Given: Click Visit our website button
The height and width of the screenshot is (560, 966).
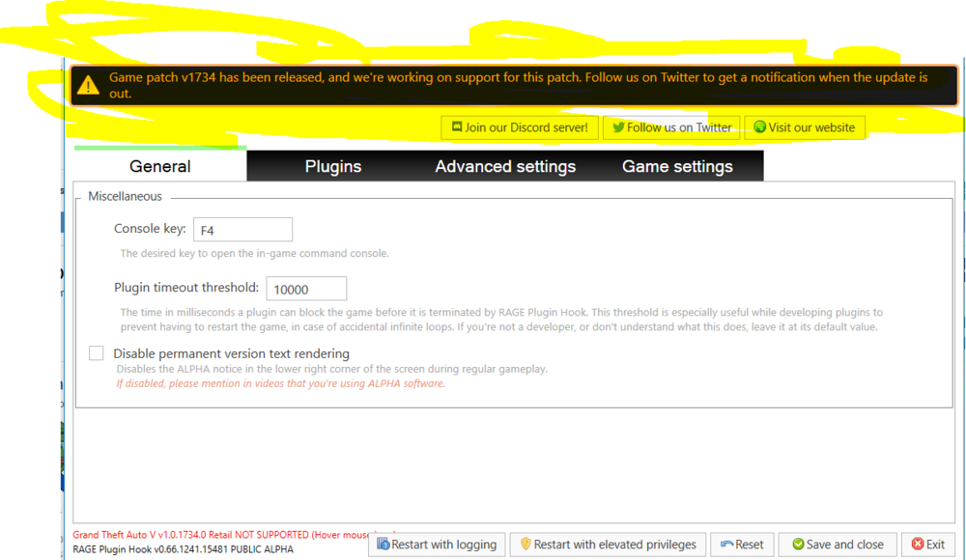Looking at the screenshot, I should coord(805,127).
